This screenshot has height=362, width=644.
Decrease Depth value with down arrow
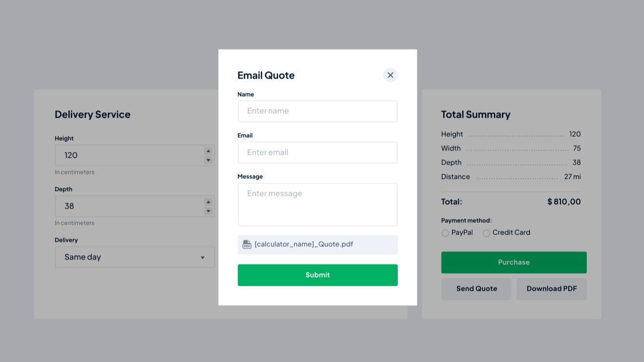[208, 211]
